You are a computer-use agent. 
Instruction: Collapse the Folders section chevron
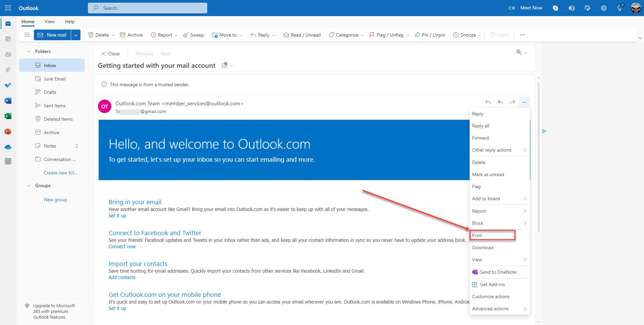pyautogui.click(x=29, y=51)
